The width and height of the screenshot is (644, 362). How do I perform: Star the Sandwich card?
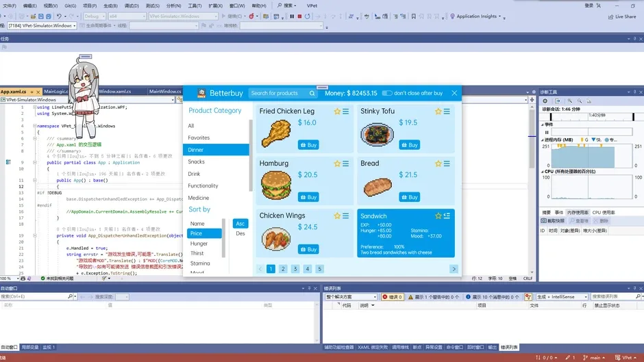pos(438,216)
